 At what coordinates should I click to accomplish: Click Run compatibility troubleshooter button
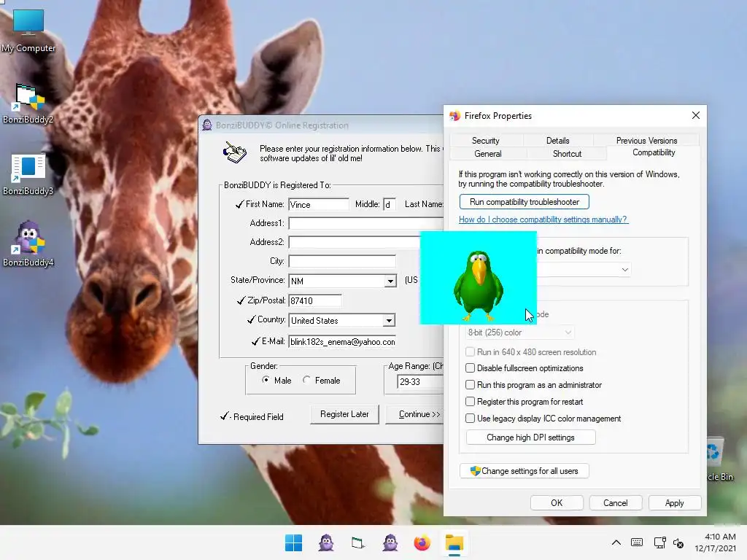pos(524,202)
